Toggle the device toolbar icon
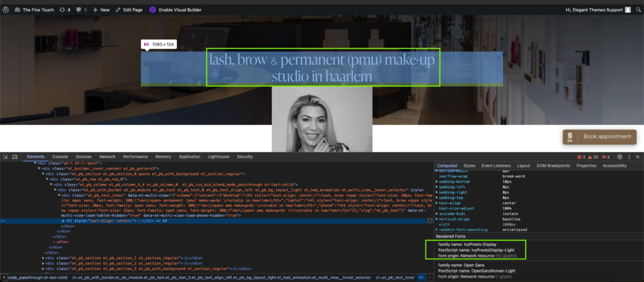The width and height of the screenshot is (644, 282). [x=15, y=156]
